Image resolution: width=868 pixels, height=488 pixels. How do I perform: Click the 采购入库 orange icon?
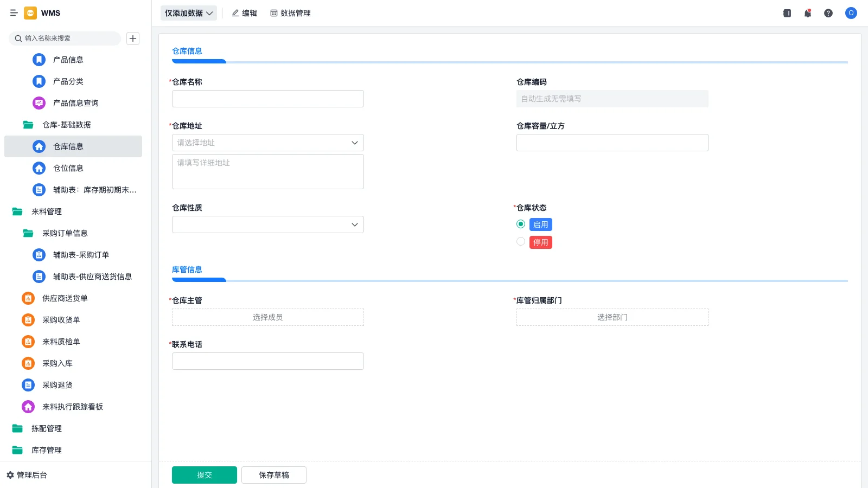(28, 363)
